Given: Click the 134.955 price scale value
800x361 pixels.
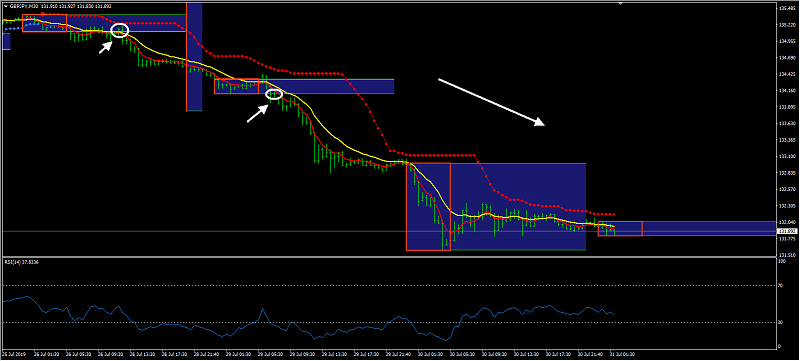Looking at the screenshot, I should pyautogui.click(x=786, y=41).
